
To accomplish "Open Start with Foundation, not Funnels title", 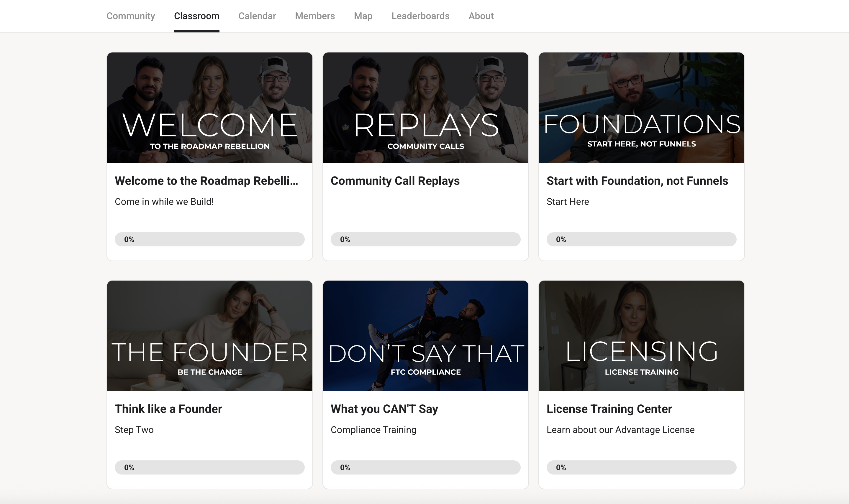I will (x=637, y=181).
